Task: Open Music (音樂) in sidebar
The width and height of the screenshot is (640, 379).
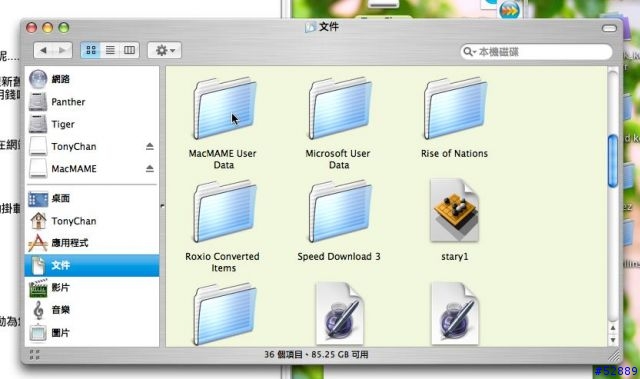Action: pyautogui.click(x=91, y=310)
